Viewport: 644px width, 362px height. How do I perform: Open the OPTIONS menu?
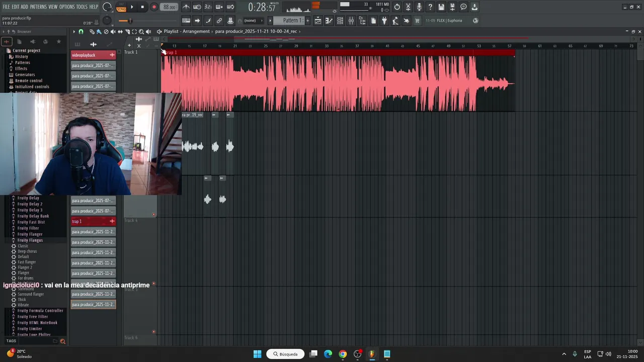coord(67,7)
